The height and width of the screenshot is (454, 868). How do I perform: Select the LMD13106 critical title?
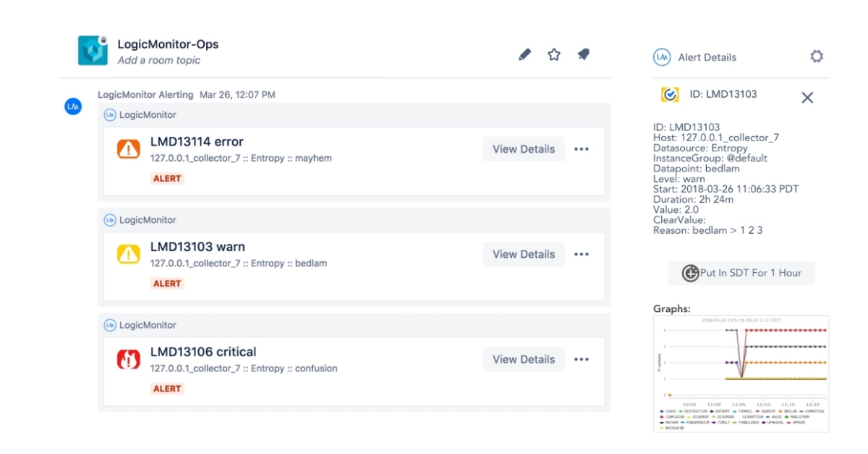[203, 352]
